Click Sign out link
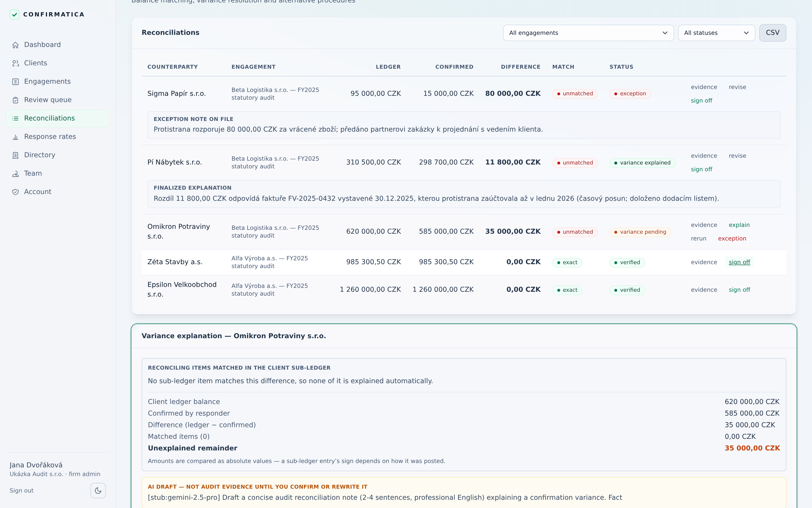The height and width of the screenshot is (508, 812). pyautogui.click(x=22, y=491)
